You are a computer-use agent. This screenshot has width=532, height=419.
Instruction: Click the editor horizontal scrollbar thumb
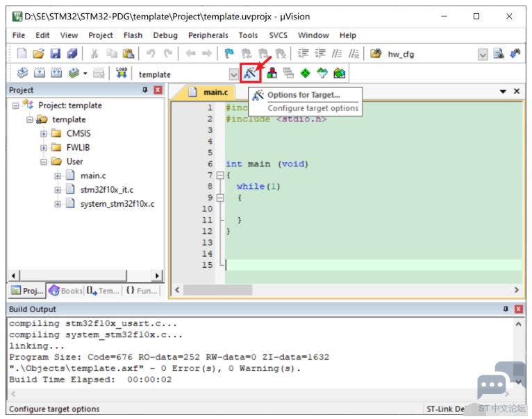coord(217,290)
